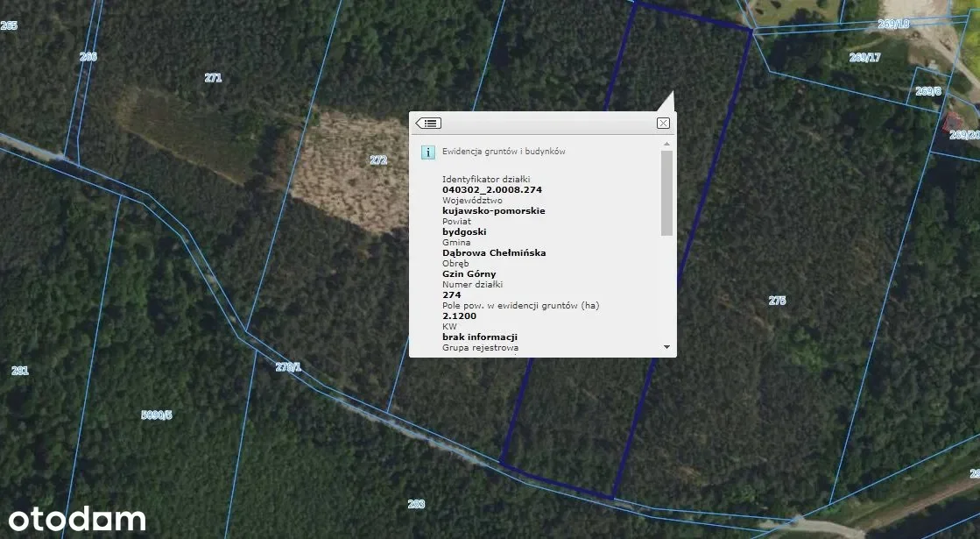Close the parcel information popup
Viewport: 980px width, 539px height.
(663, 124)
